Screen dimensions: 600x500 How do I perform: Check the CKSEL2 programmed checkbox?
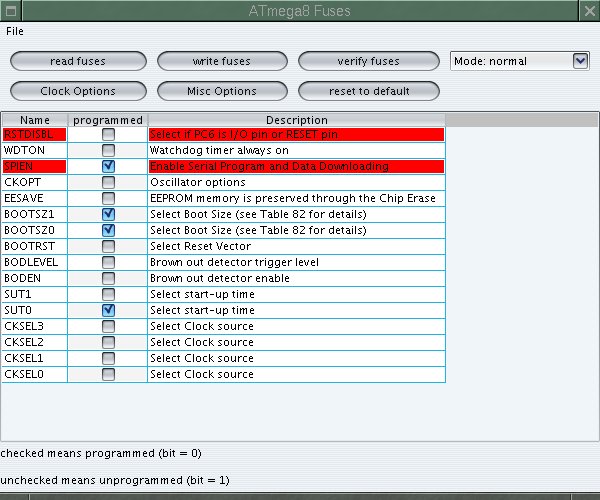pyautogui.click(x=108, y=342)
